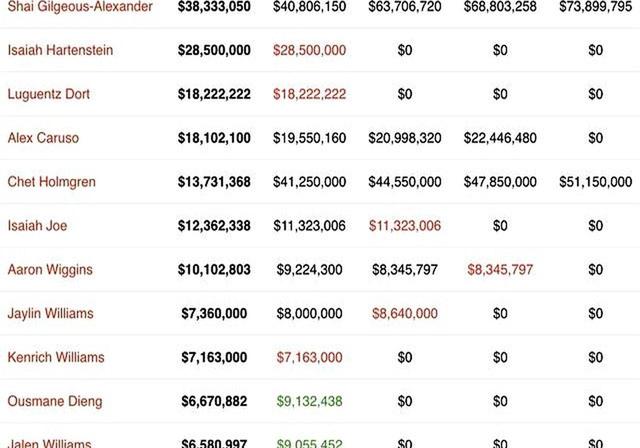640x448 pixels.
Task: Click the Luguentz Dort name link
Action: pos(49,94)
